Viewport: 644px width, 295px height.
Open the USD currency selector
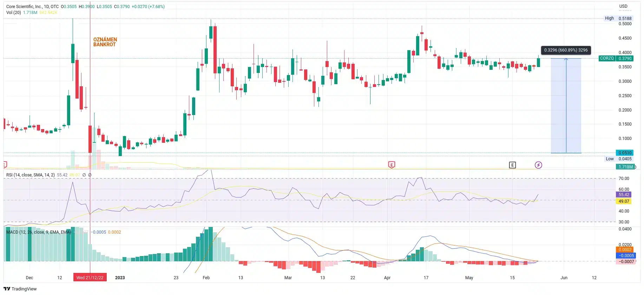[x=623, y=6]
